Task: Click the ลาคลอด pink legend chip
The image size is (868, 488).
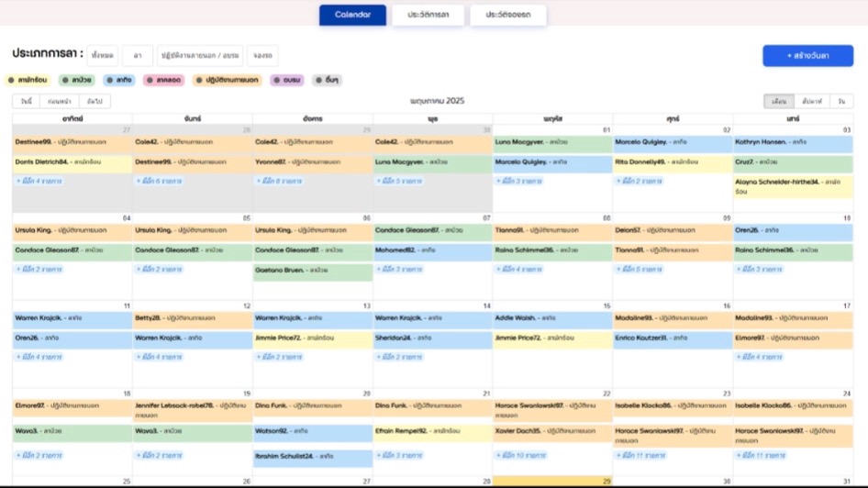Action: click(x=165, y=81)
